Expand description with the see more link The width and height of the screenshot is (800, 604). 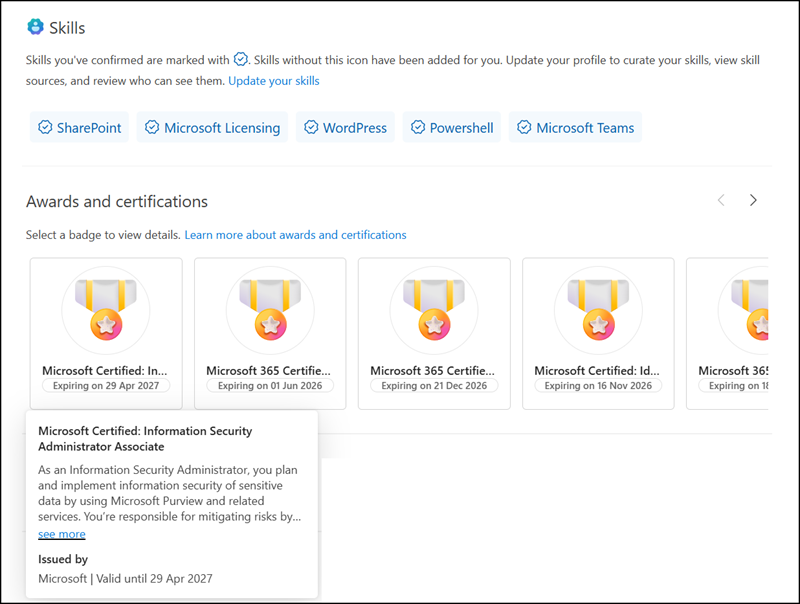(x=62, y=534)
